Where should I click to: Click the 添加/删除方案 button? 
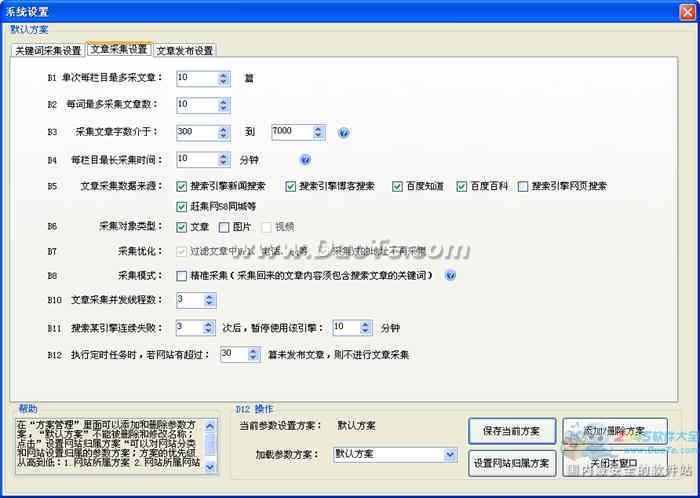[x=614, y=429]
